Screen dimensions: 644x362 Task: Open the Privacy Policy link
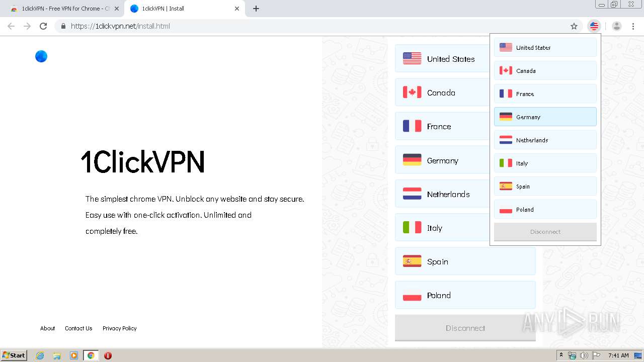coord(120,328)
